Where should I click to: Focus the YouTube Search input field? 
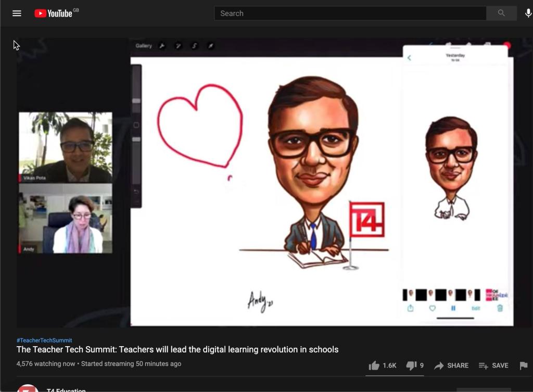[x=350, y=14]
